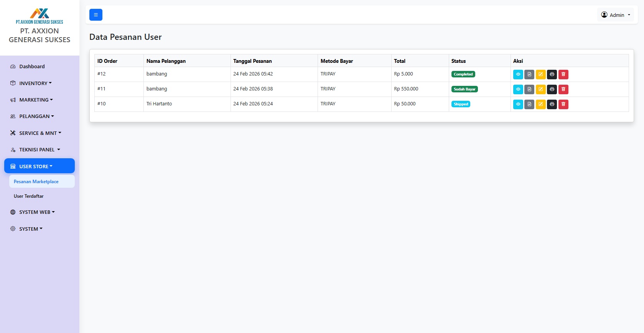This screenshot has height=333, width=644.
Task: Print order #10
Action: [x=552, y=104]
